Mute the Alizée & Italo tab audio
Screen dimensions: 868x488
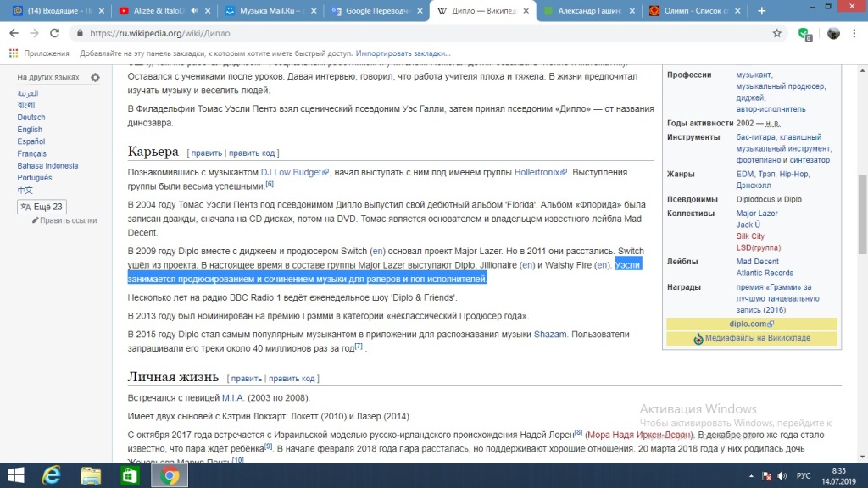coord(194,10)
